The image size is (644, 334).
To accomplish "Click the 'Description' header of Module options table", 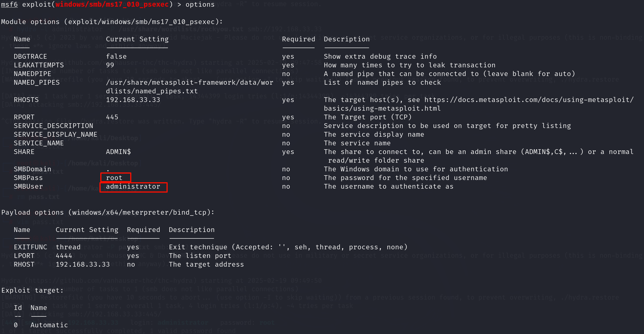I will click(x=347, y=39).
